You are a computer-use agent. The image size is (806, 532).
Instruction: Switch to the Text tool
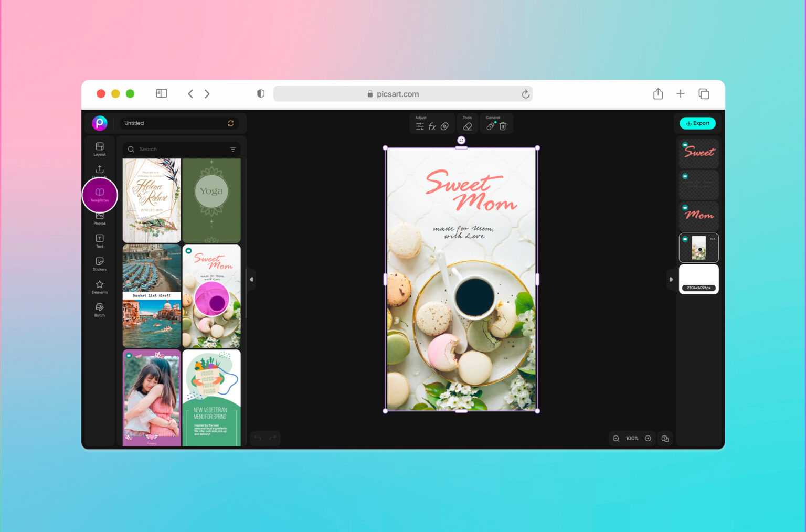pos(99,241)
